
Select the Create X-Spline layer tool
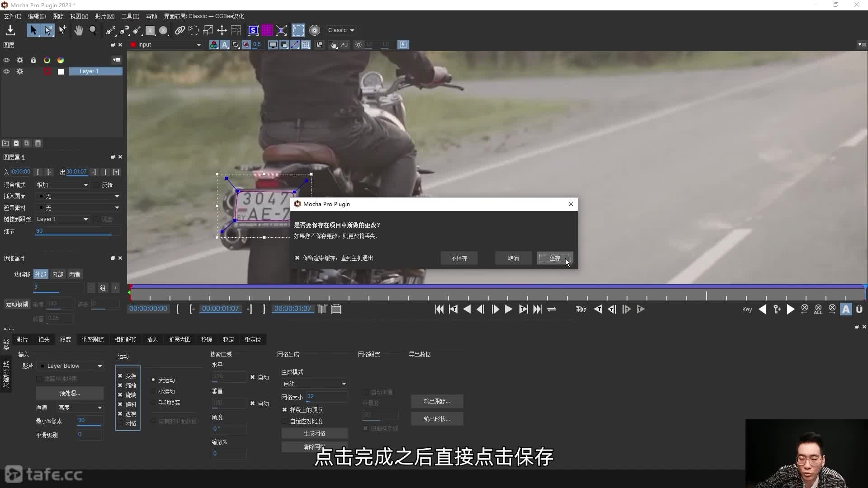(x=111, y=30)
